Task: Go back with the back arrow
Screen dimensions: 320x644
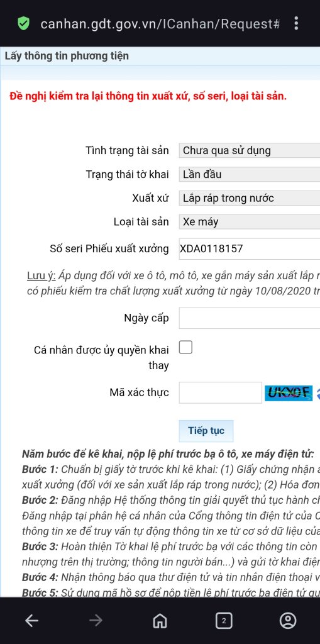Action: 31,620
